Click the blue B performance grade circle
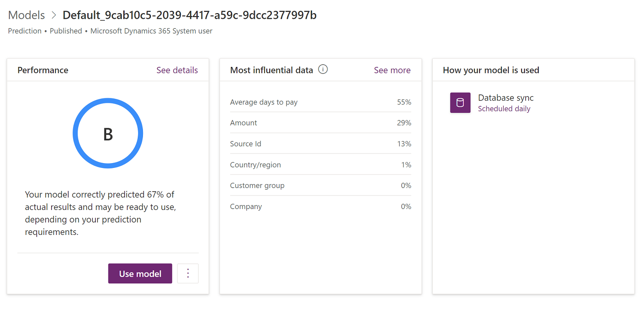 [108, 133]
